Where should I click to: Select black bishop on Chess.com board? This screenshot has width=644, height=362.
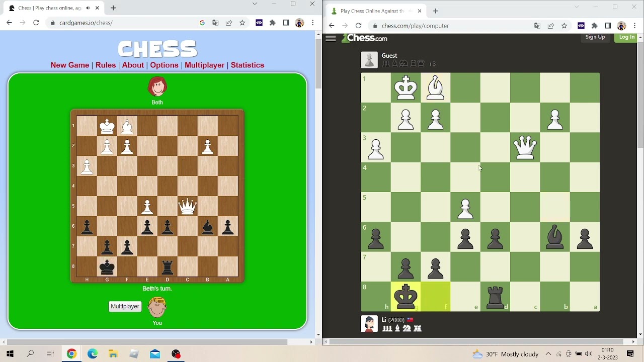pos(555,237)
